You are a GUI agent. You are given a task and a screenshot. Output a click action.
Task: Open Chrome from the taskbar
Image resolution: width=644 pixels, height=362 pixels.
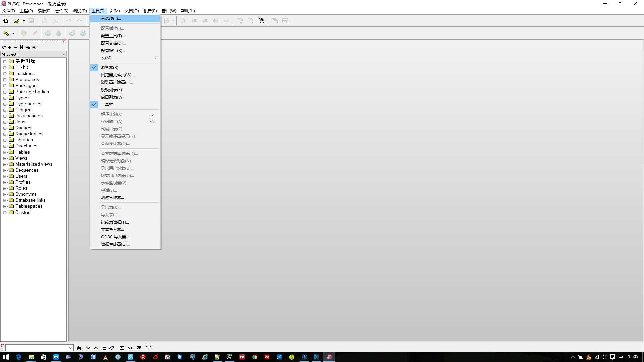click(255, 357)
